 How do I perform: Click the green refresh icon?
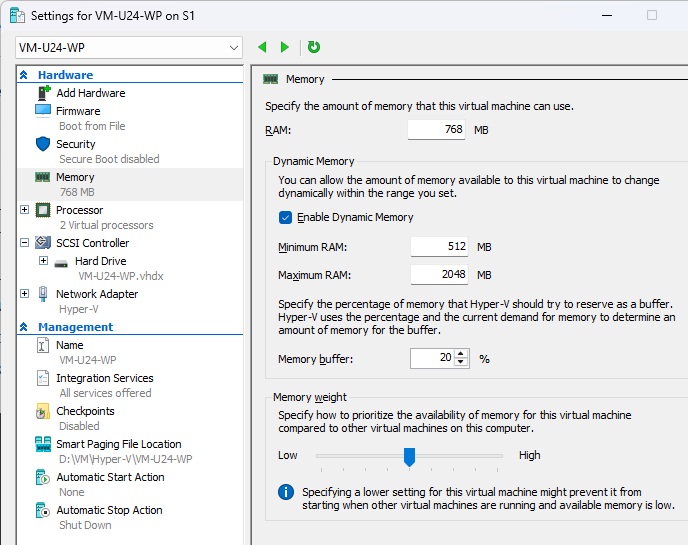314,47
